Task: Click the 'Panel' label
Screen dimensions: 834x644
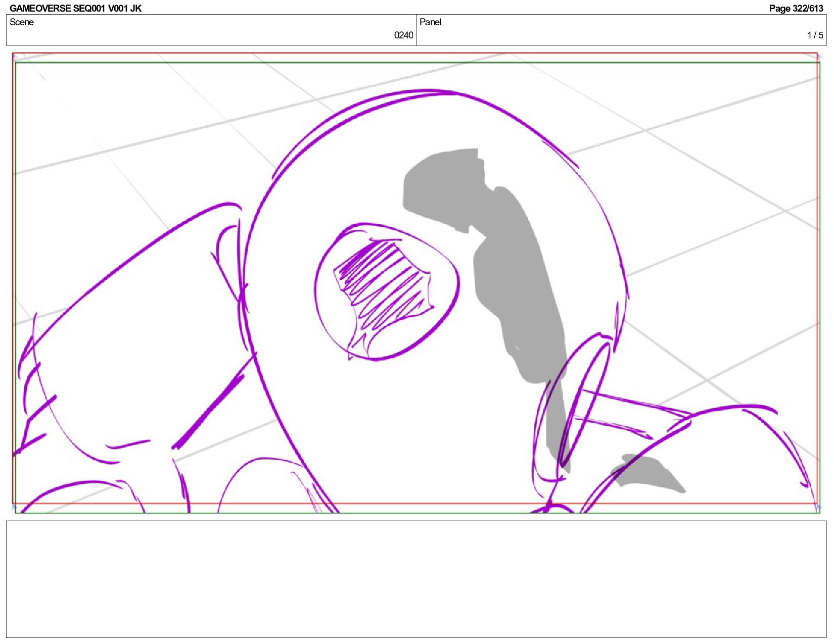Action: 431,22
